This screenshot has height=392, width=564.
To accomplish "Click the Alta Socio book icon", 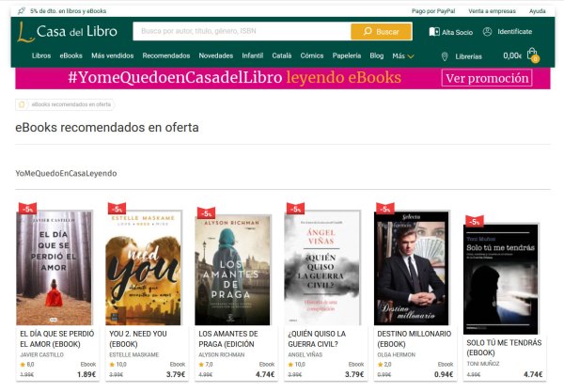I will click(x=434, y=32).
